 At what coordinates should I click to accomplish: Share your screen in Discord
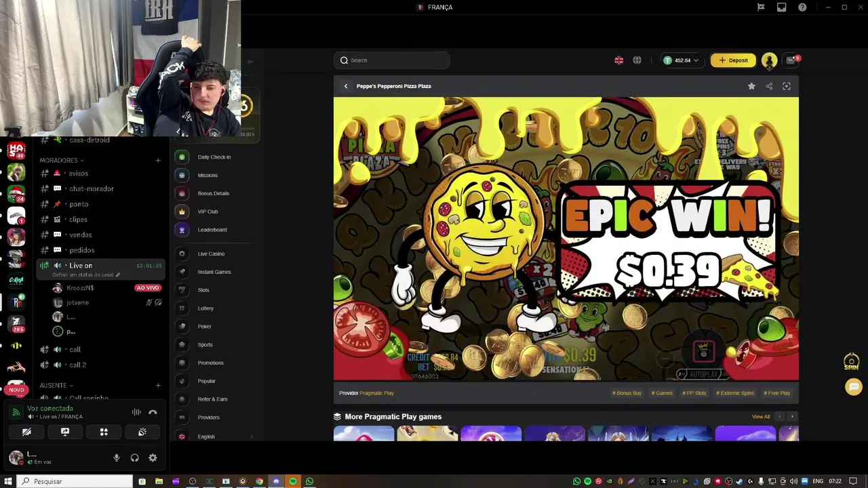point(65,432)
